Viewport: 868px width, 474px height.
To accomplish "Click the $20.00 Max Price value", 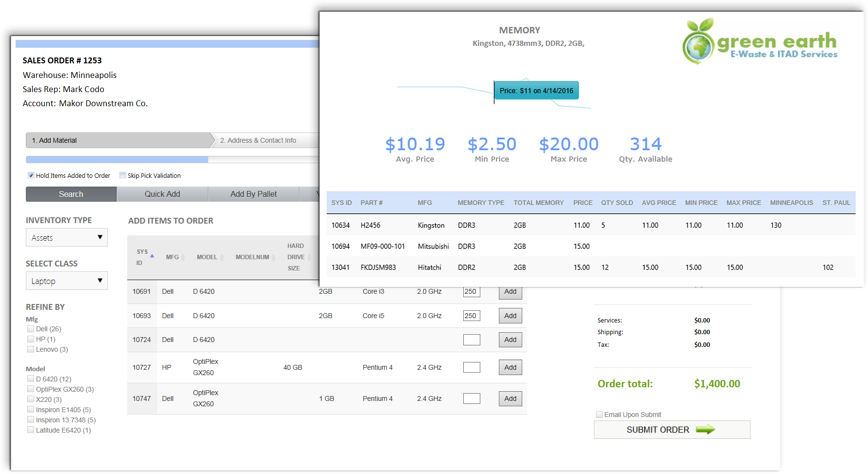I will [569, 144].
